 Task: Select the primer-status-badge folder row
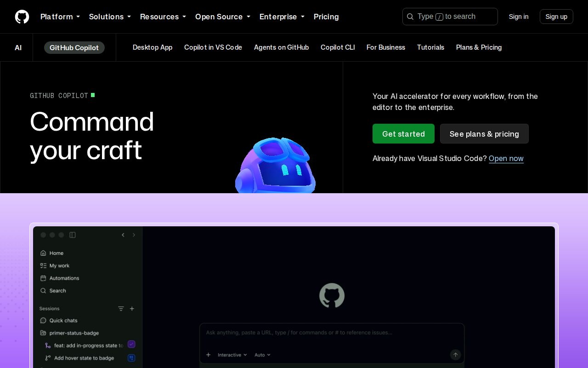(87, 333)
